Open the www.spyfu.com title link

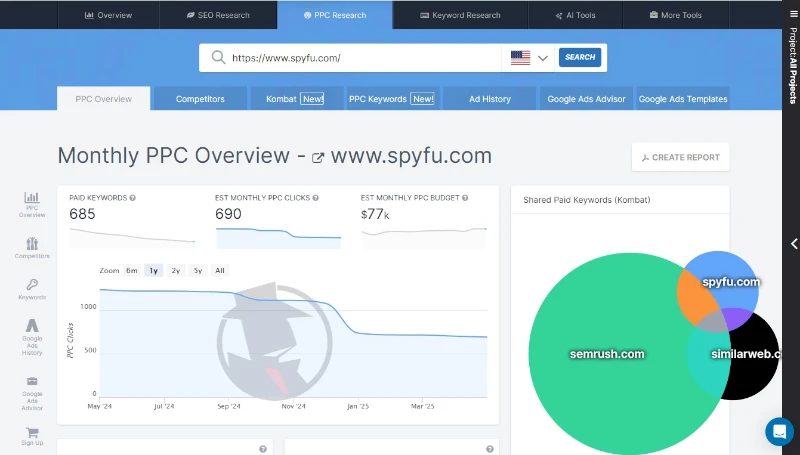pyautogui.click(x=411, y=156)
